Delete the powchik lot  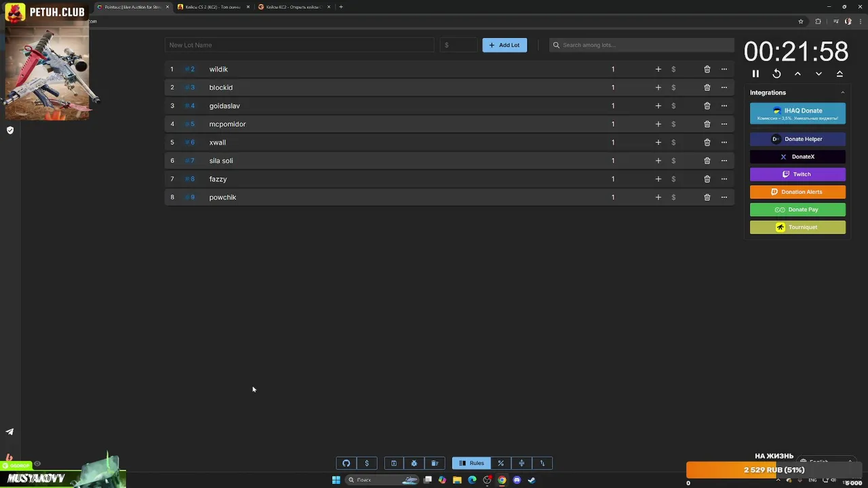pyautogui.click(x=707, y=197)
